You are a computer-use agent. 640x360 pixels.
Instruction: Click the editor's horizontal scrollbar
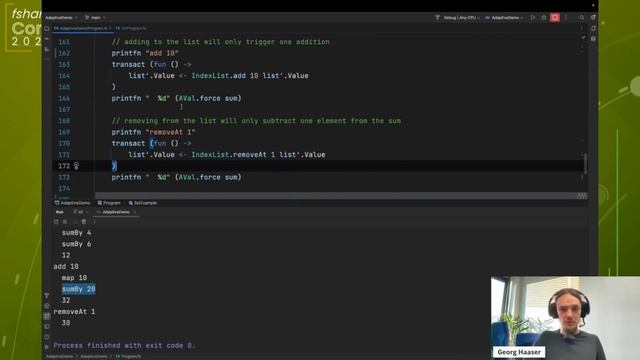coord(341,196)
